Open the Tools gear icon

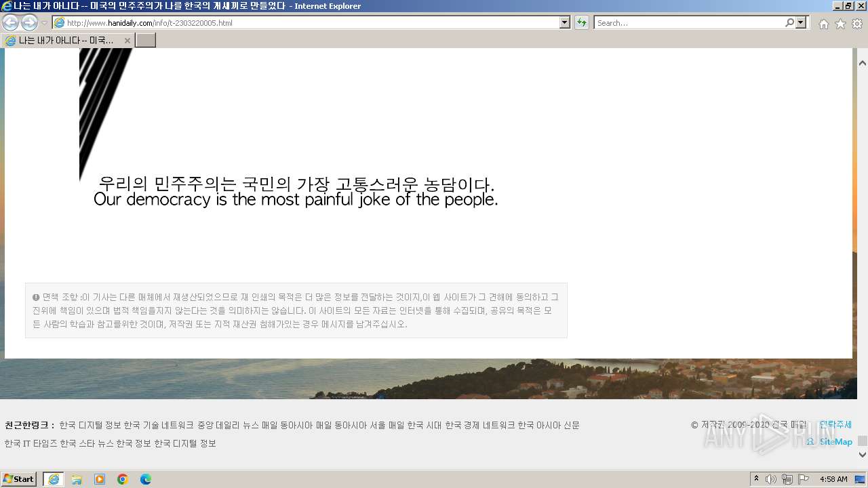857,24
